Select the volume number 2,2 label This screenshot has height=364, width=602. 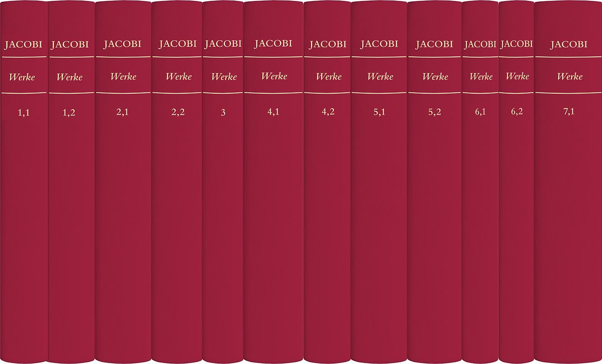[178, 112]
